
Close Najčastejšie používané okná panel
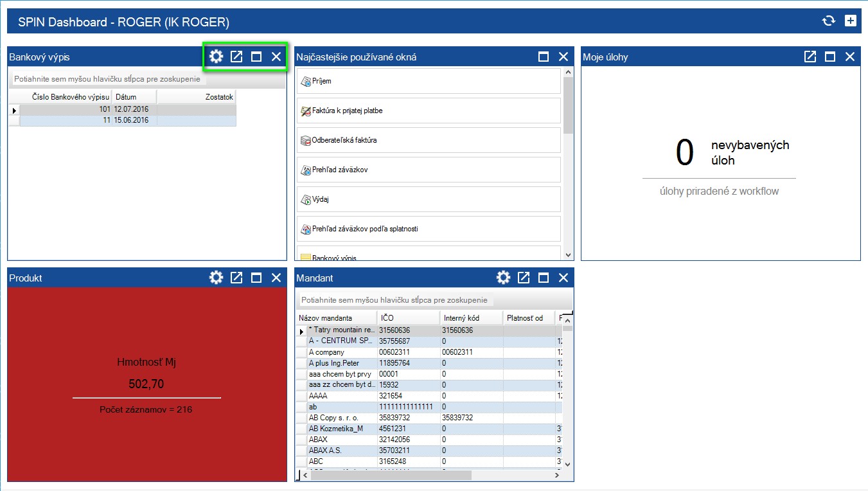(x=563, y=57)
